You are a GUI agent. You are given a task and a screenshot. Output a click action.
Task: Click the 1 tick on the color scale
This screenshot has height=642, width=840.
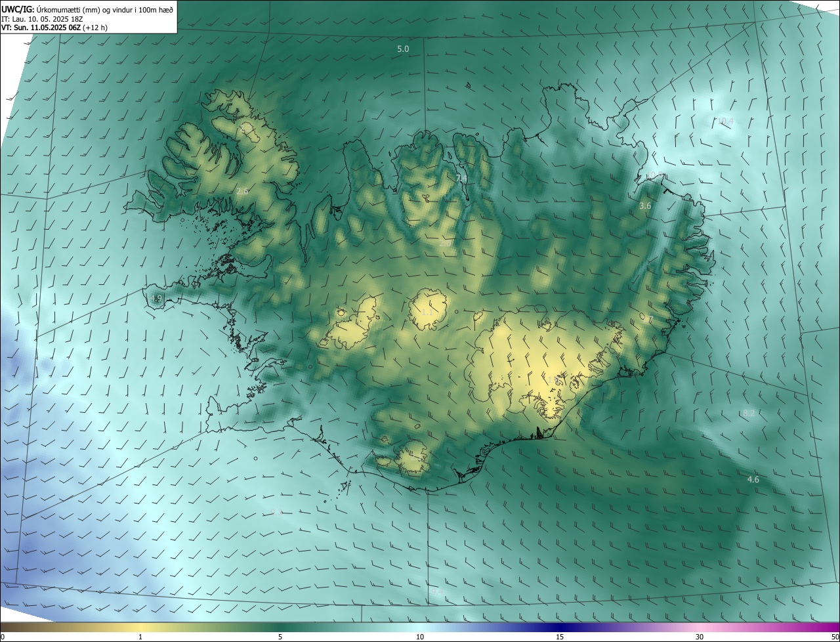[140, 637]
